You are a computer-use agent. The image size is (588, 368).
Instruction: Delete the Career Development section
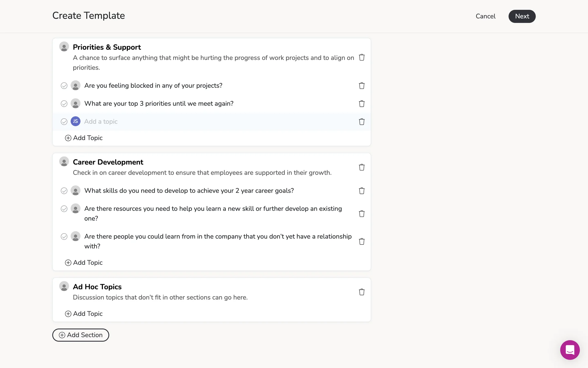coord(362,167)
